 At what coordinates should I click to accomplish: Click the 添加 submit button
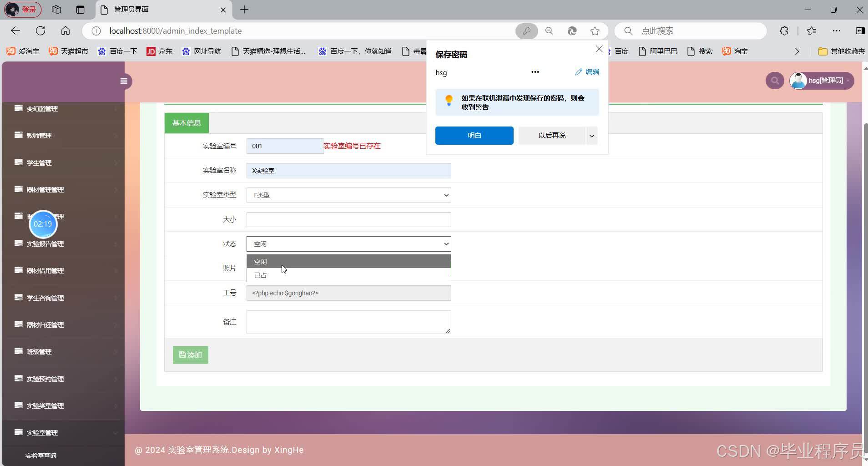point(190,355)
